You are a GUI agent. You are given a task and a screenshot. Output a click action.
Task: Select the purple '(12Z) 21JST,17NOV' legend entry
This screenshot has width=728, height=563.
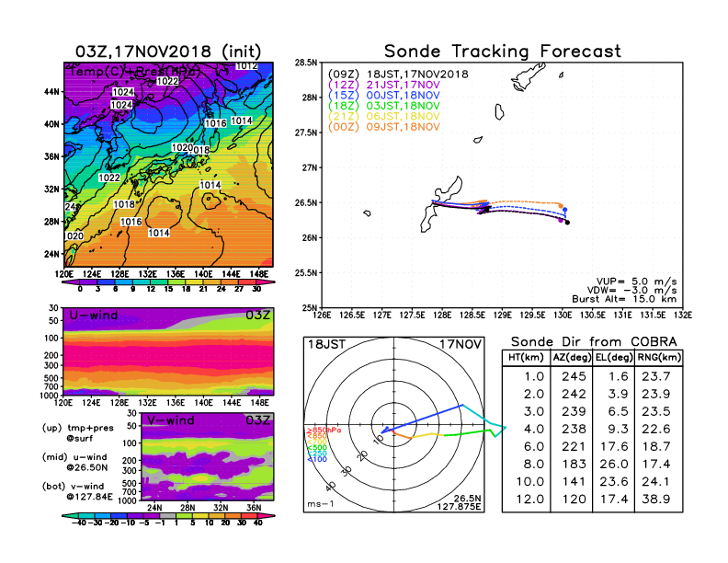[x=383, y=85]
